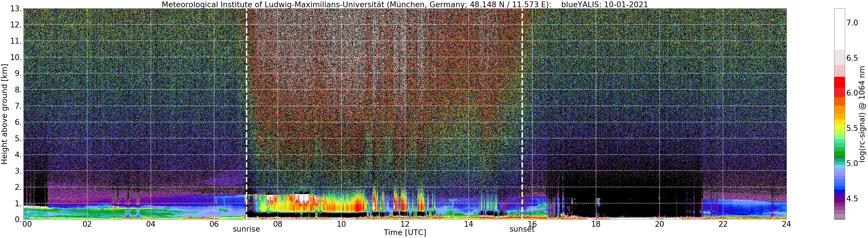
Task: Click the '7.' height tick label
Action: click(18, 106)
